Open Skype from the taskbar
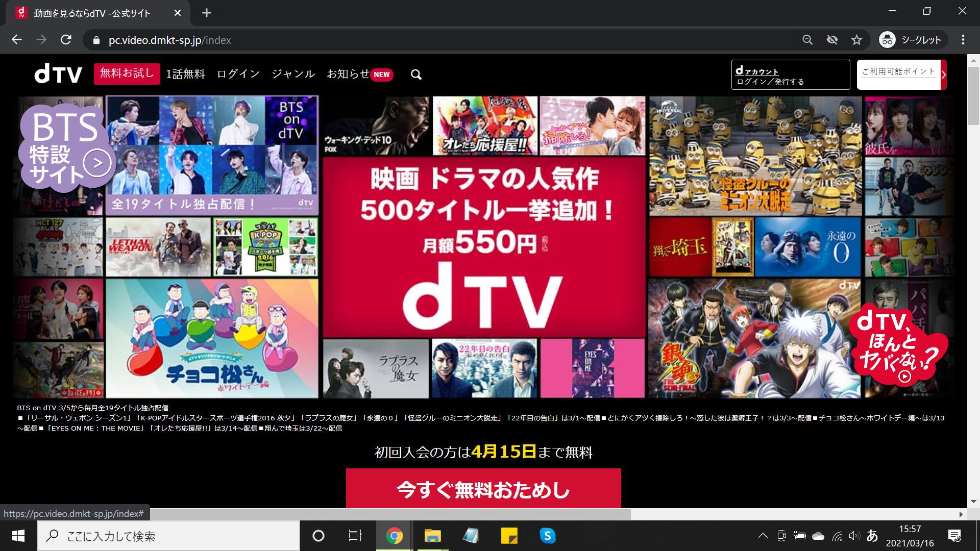Screen dimensions: 980x551 pos(547,536)
